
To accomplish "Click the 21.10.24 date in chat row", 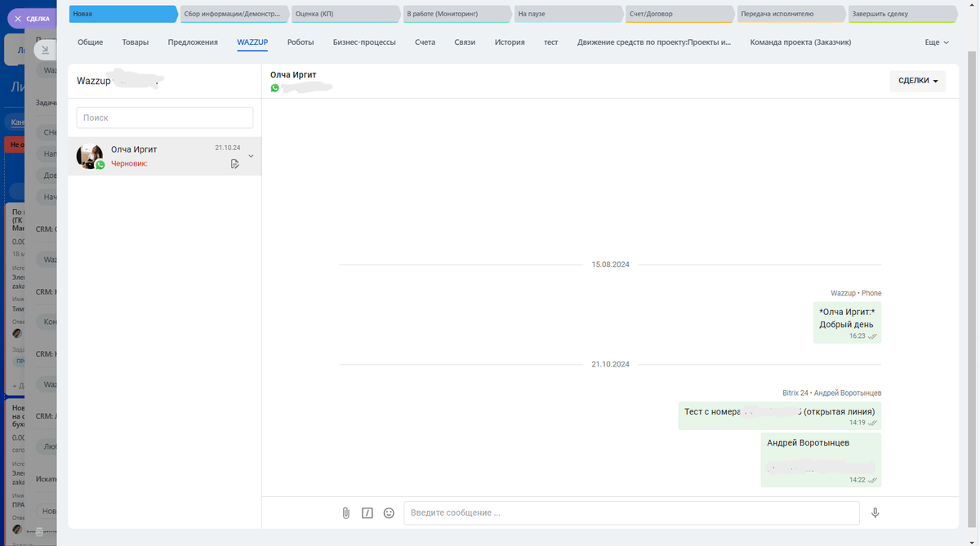I will [227, 148].
